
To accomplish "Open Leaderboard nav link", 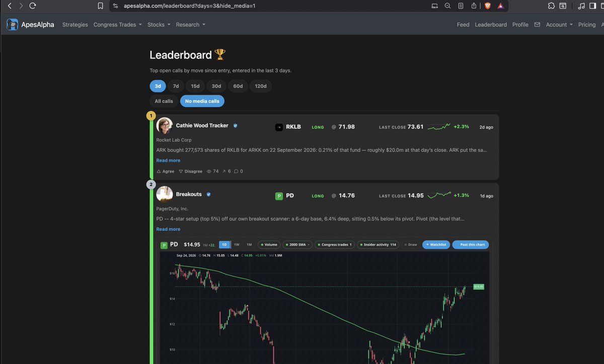I will click(491, 24).
